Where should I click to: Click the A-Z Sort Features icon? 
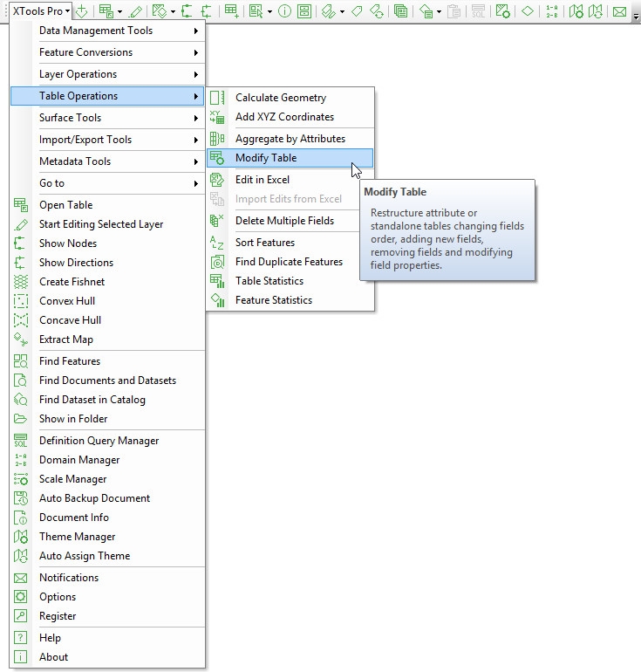pyautogui.click(x=217, y=243)
